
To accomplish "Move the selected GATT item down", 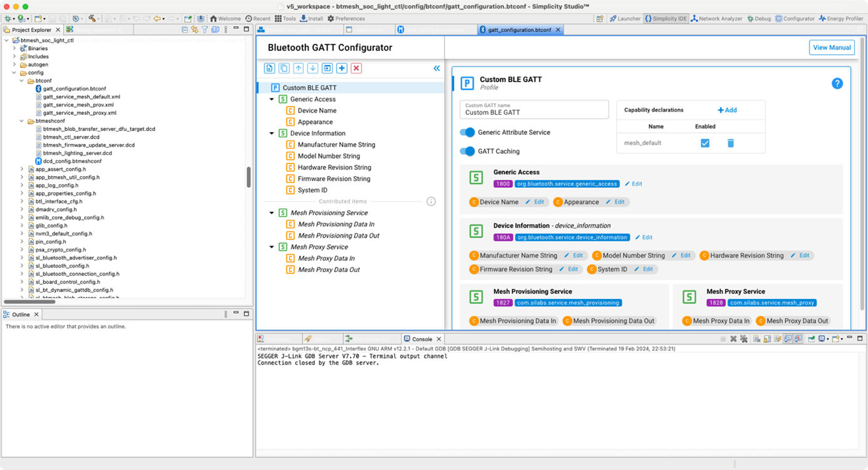I will tap(313, 68).
